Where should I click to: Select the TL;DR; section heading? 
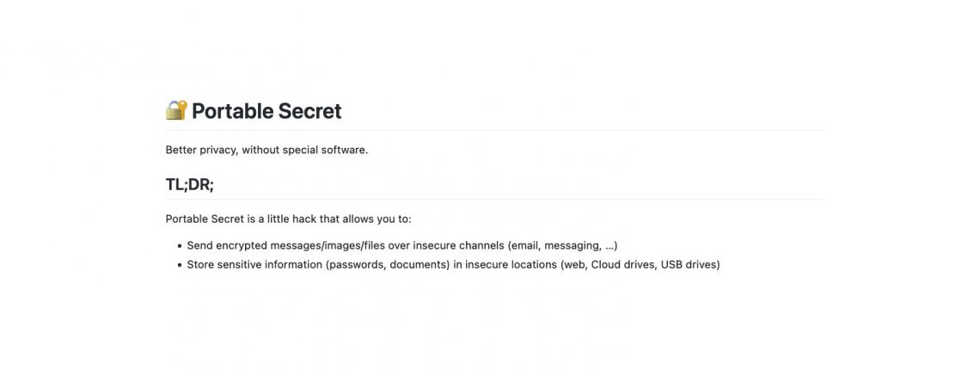click(x=189, y=184)
